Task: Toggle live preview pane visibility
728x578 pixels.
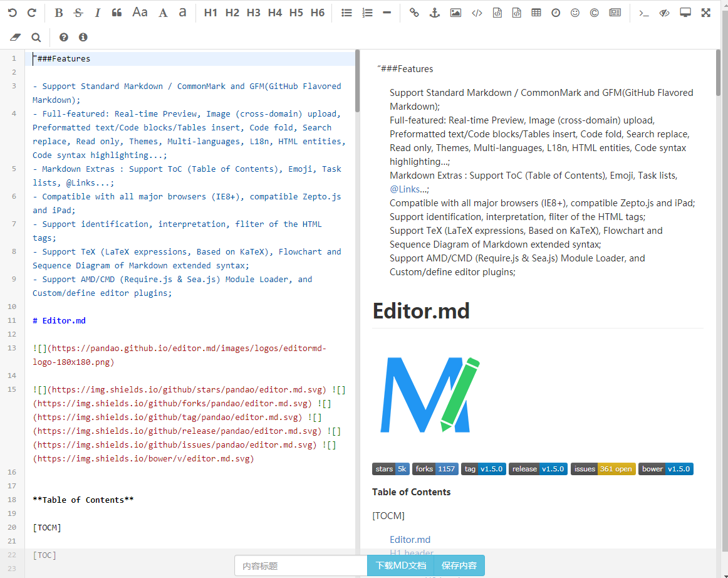Action: [664, 13]
